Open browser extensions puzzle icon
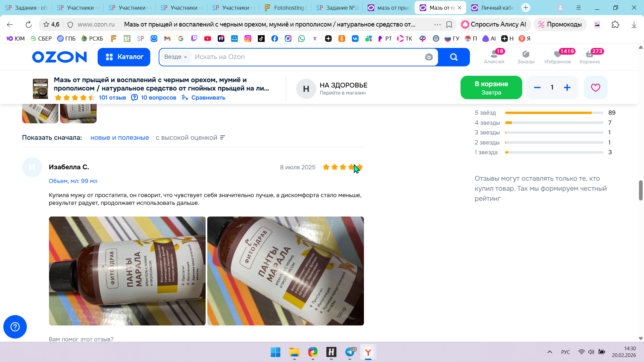Viewport: 644px width, 362px height. click(x=615, y=24)
